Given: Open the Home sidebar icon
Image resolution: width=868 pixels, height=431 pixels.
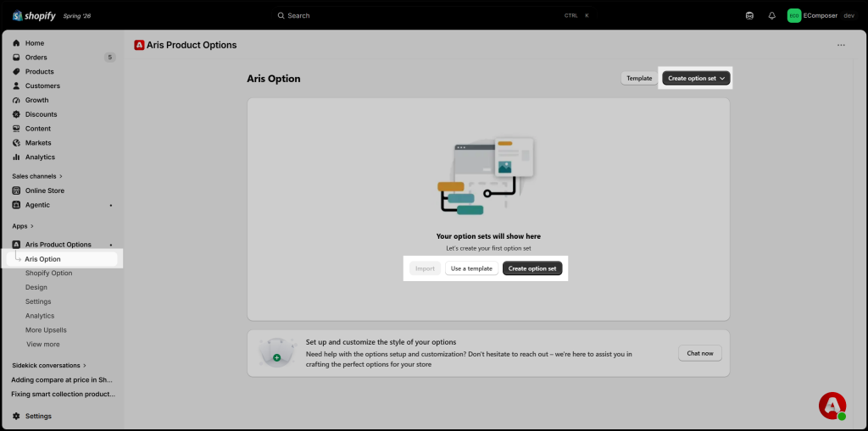Looking at the screenshot, I should point(17,43).
